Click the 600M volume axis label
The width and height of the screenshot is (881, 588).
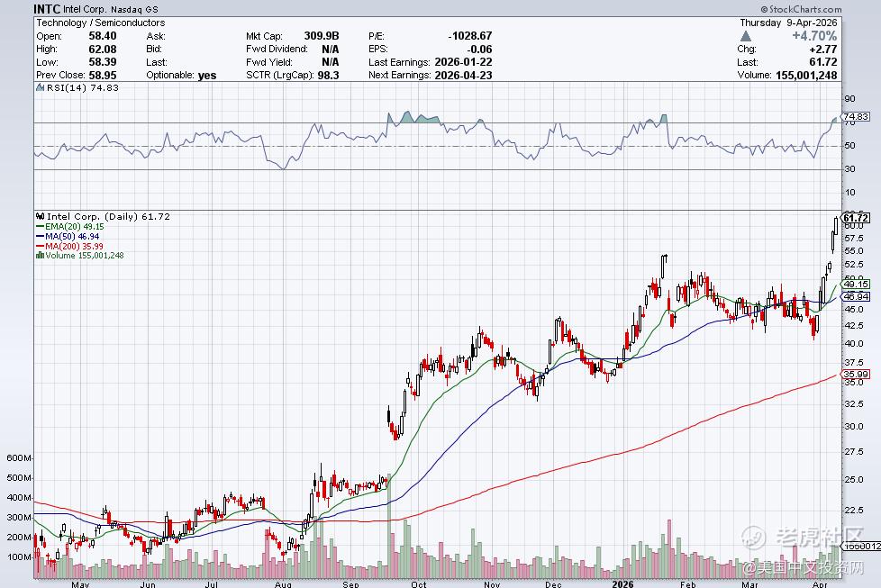point(19,457)
